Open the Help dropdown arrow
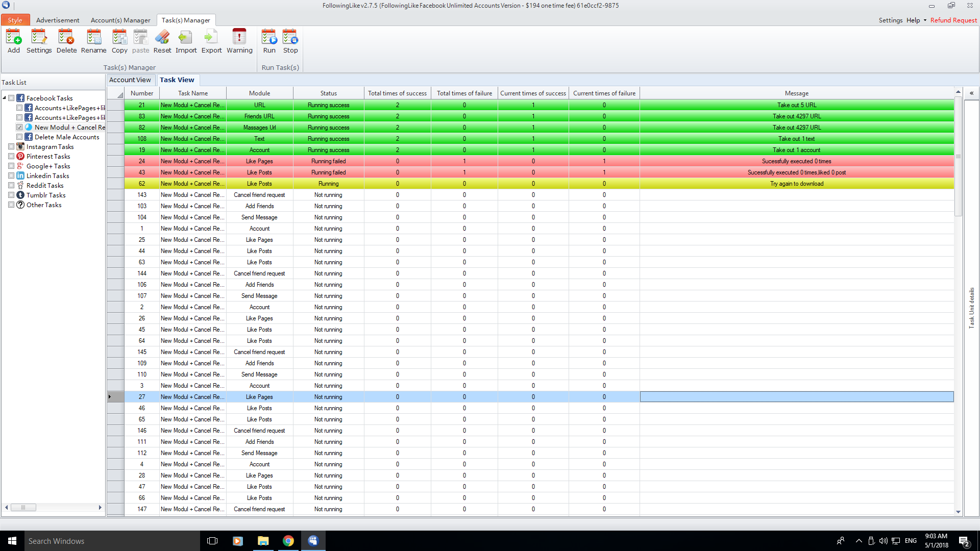Screen dimensions: 980x551 click(925, 20)
